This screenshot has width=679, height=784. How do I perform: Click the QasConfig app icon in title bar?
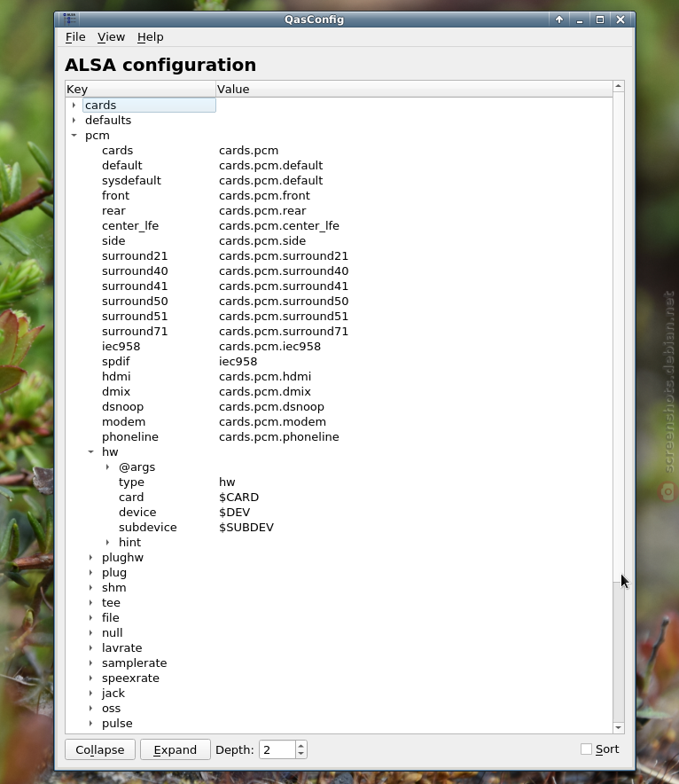(70, 19)
